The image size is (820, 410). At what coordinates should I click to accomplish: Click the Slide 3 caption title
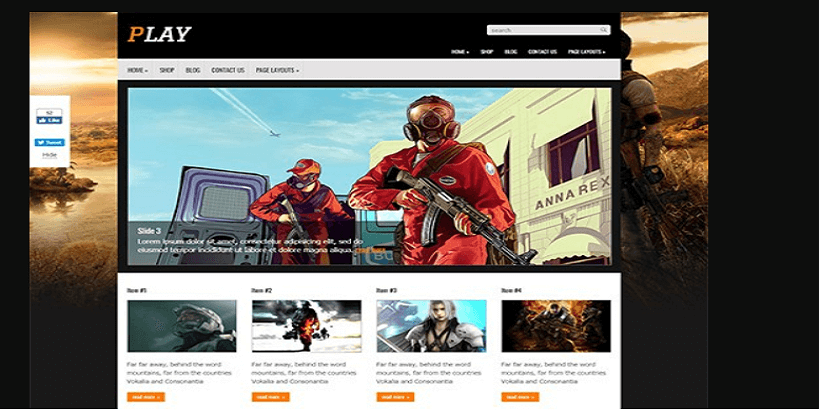pyautogui.click(x=149, y=231)
